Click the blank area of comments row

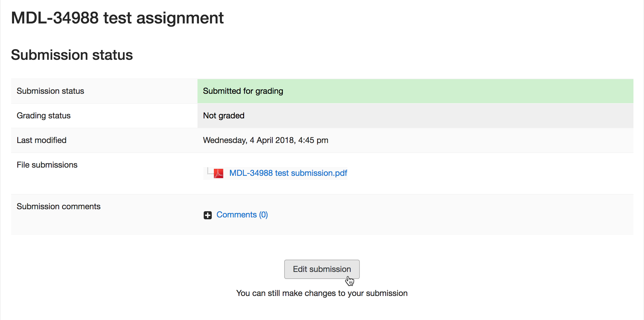(439, 215)
